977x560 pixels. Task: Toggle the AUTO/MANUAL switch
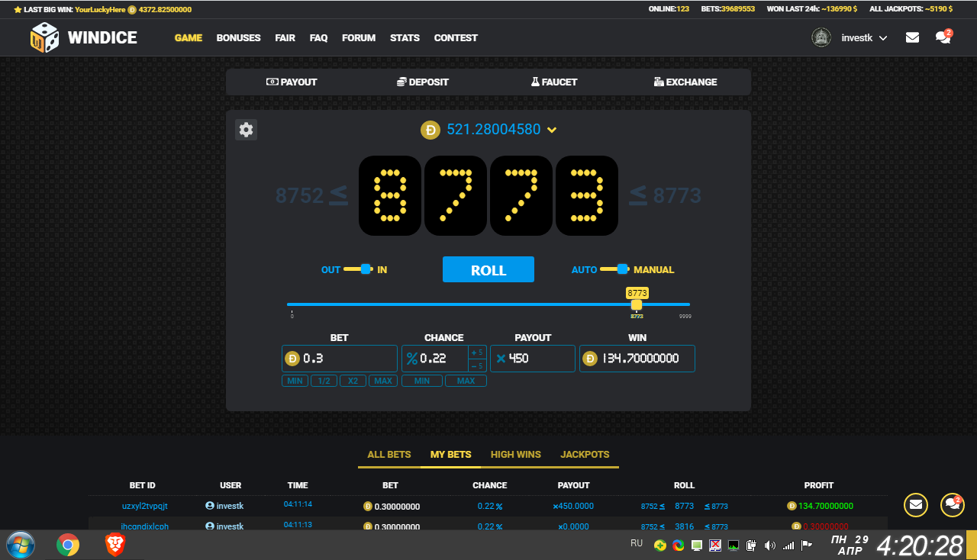(614, 269)
